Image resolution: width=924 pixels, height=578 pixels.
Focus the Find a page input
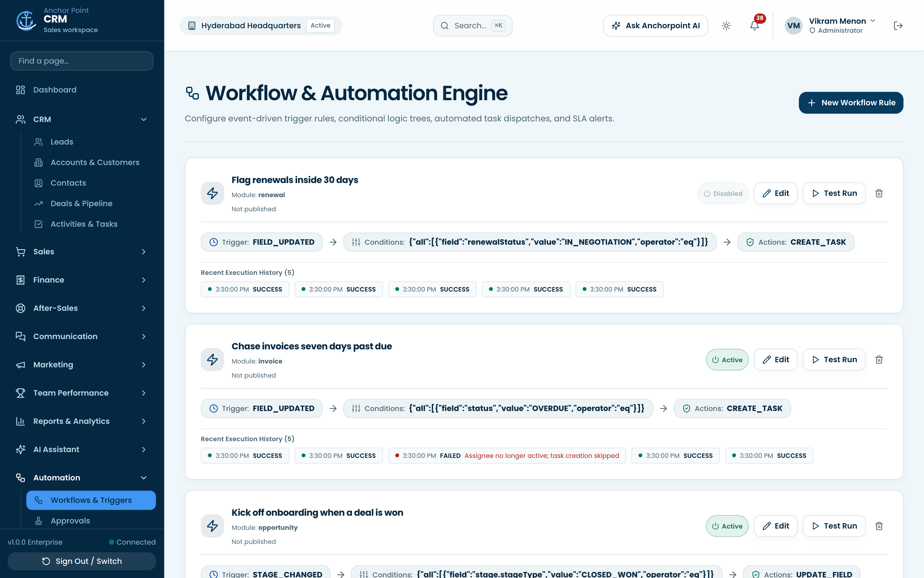tap(82, 61)
